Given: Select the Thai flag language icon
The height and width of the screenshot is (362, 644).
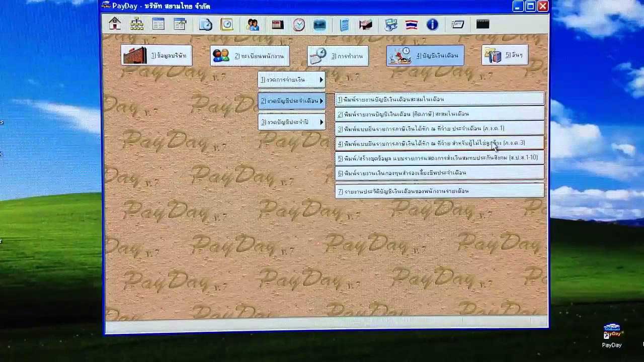Looking at the screenshot, I should click(412, 24).
